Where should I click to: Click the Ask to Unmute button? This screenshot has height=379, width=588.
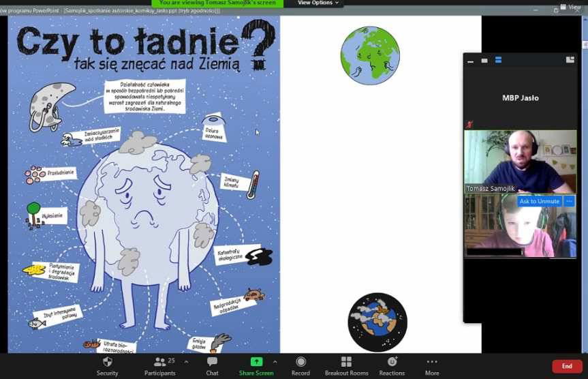539,201
